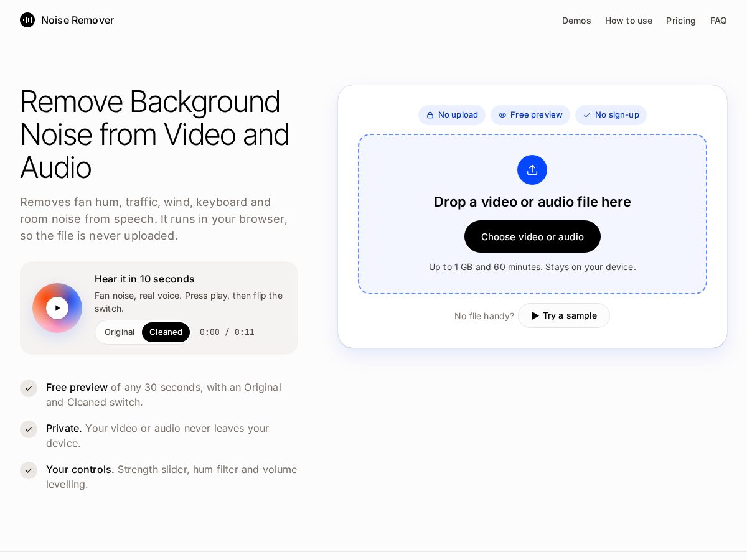Screen dimensions: 747x560
Task: Click the Noise Remover logo icon
Action: 27,20
